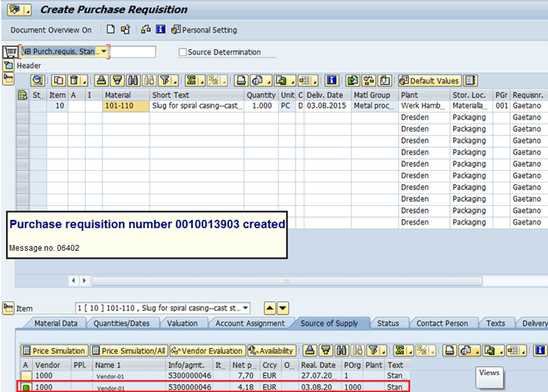Click the next item down arrow
This screenshot has width=548, height=392.
pyautogui.click(x=283, y=308)
